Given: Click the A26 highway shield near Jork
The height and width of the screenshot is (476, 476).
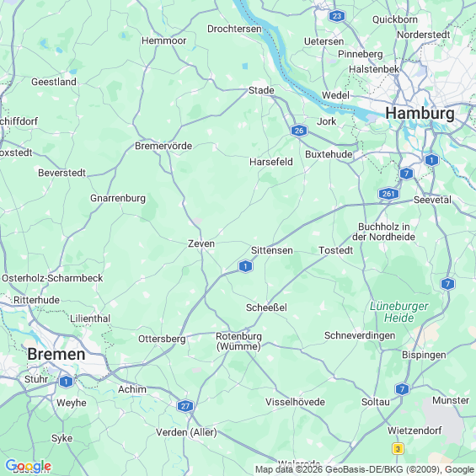Looking at the screenshot, I should [299, 131].
